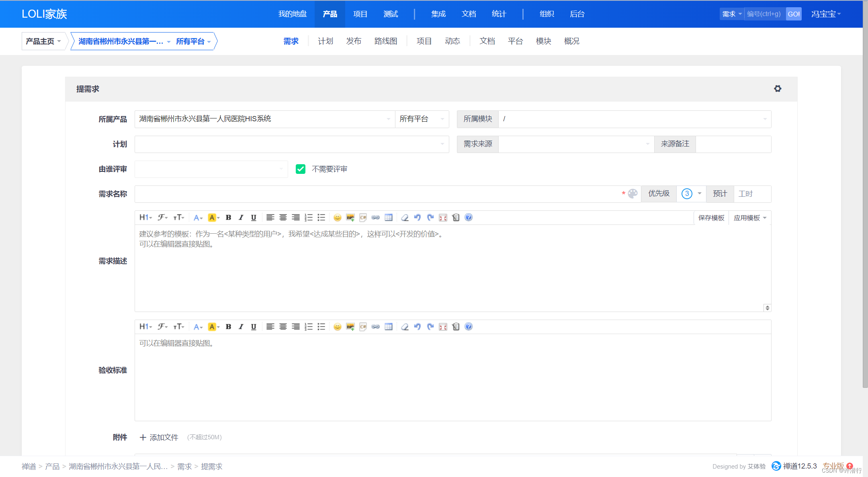Redo in the 需求描述 editor toolbar

click(430, 217)
